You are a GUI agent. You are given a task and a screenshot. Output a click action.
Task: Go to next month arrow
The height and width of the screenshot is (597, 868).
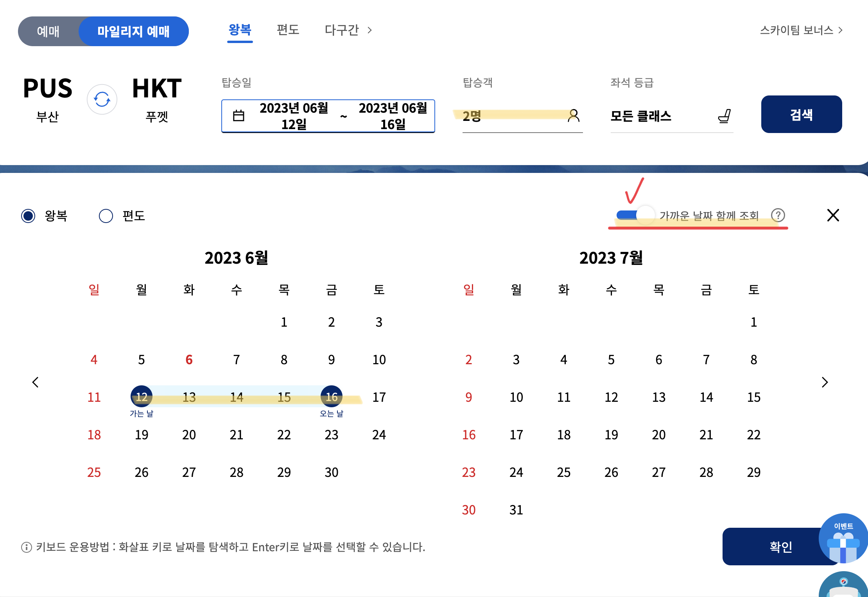pyautogui.click(x=825, y=382)
